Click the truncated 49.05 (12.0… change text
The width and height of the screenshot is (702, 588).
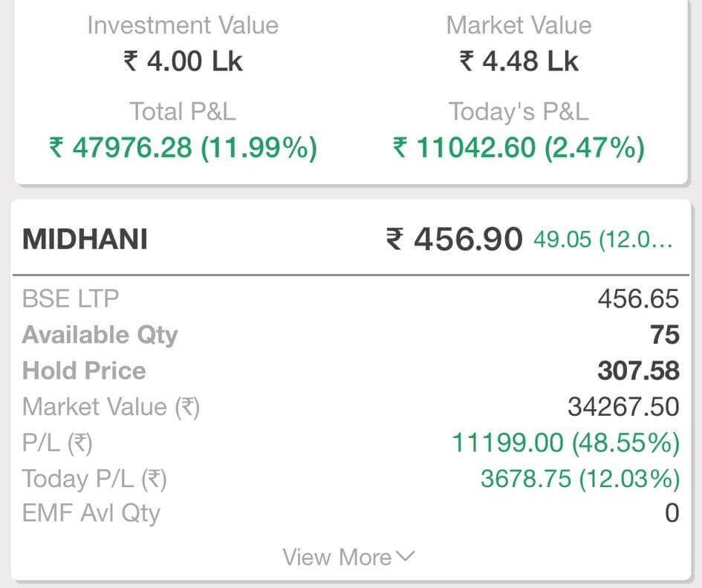[x=603, y=240]
